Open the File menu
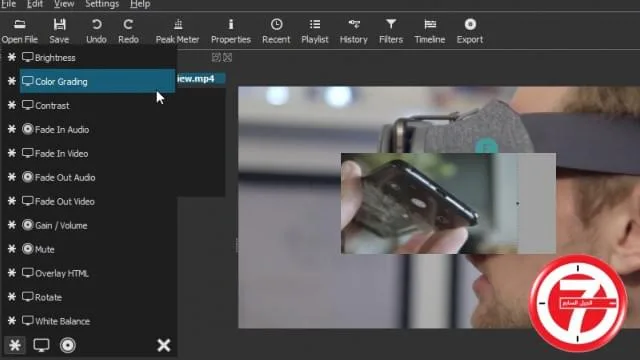Viewport: 640px width, 360px height. coord(8,4)
